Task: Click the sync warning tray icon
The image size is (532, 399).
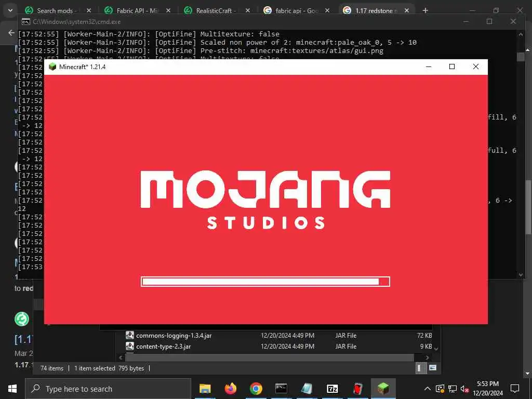Action: point(440,389)
